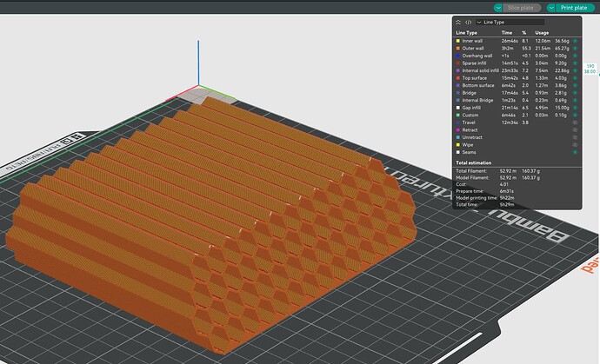Click the Outer wall orange swatch

457,48
